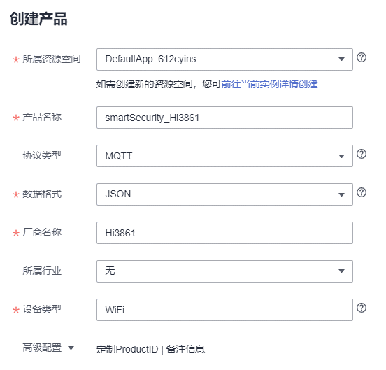
Task: Follow the 前往当前实例详情创建 link
Action: 269,84
